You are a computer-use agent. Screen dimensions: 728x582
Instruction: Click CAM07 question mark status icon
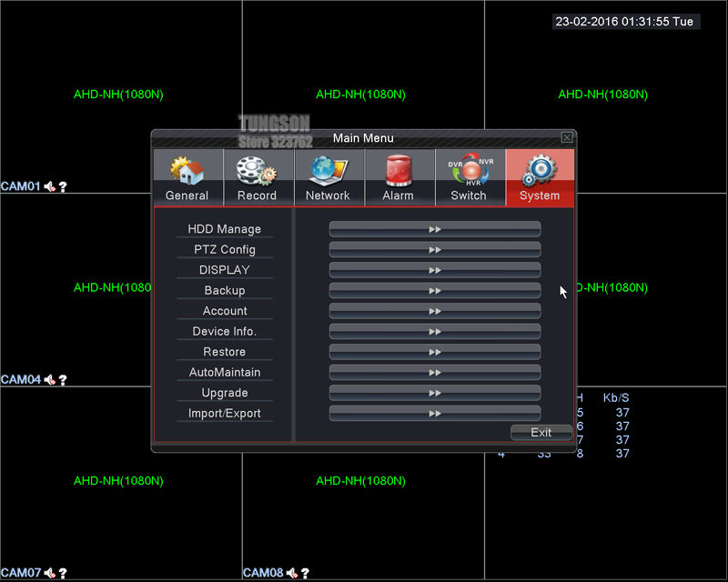point(63,573)
